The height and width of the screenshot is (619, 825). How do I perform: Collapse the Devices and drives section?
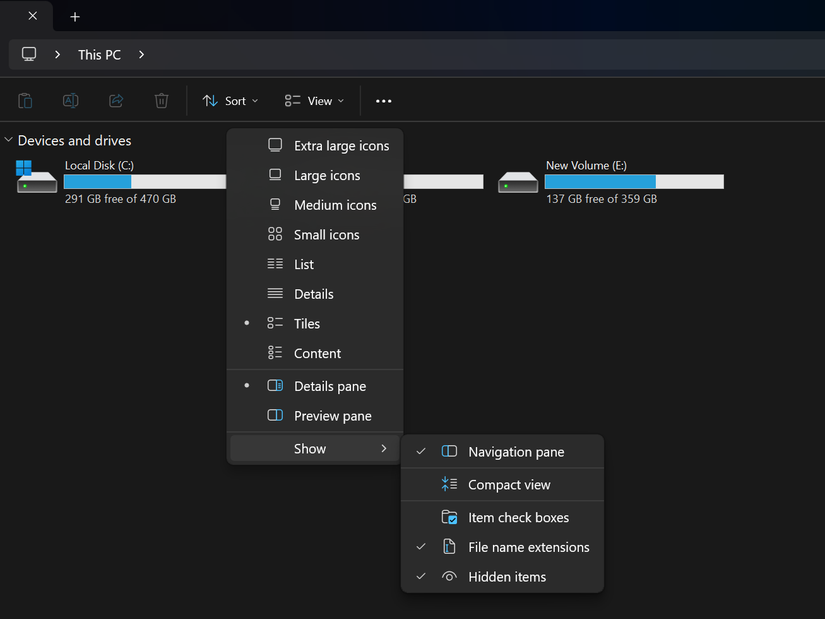(9, 140)
